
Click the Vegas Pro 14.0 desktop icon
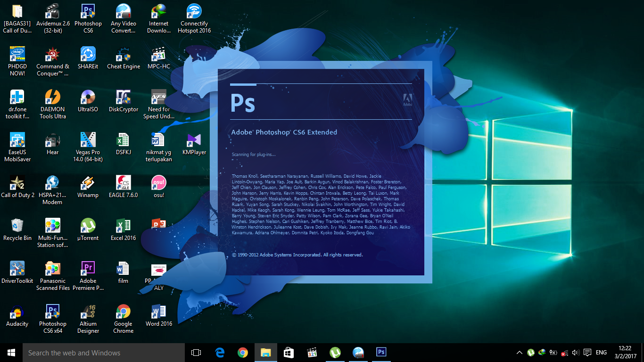88,148
